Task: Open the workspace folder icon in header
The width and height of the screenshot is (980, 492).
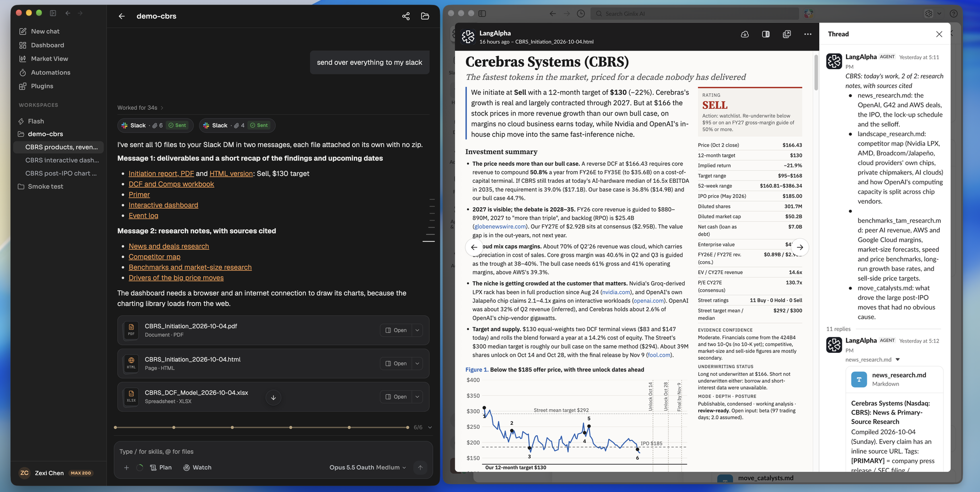Action: [x=425, y=16]
